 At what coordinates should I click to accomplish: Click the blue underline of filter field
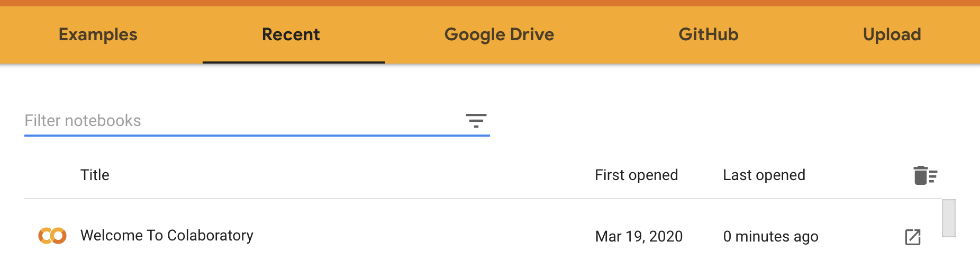click(257, 136)
